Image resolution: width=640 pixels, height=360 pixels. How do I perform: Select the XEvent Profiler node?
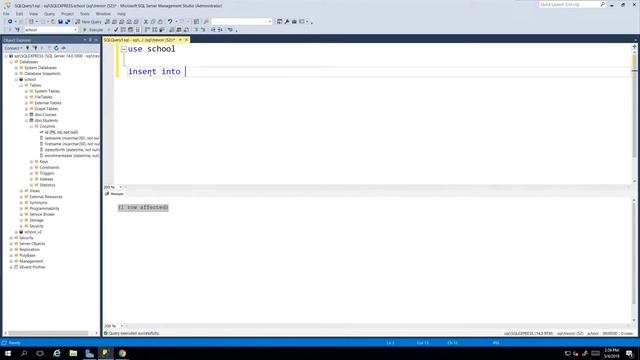pyautogui.click(x=32, y=267)
